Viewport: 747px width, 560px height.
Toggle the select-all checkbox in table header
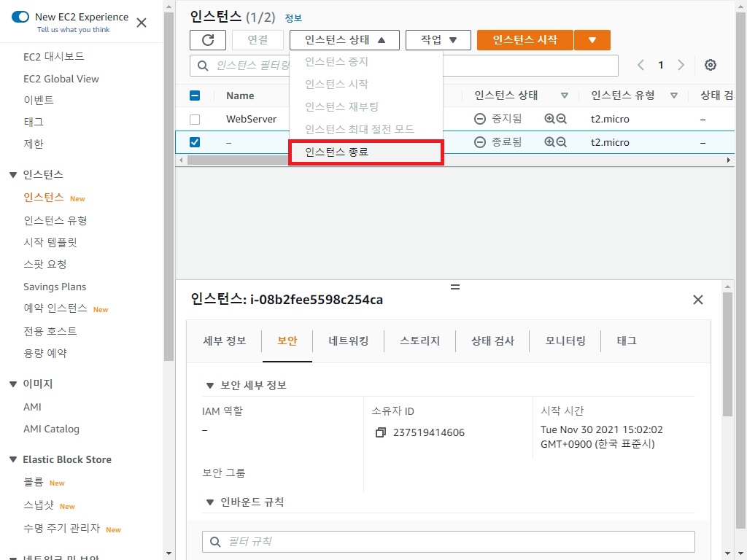[x=195, y=96]
